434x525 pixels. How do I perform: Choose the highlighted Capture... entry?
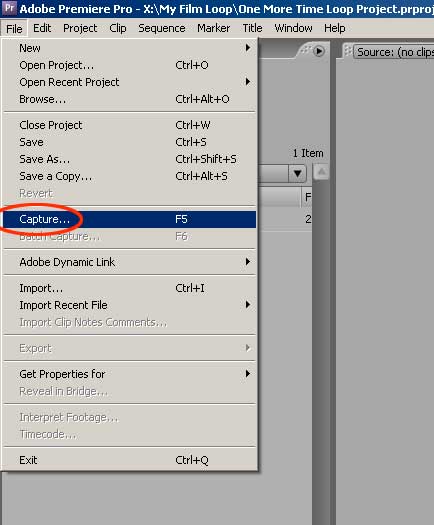(x=130, y=219)
